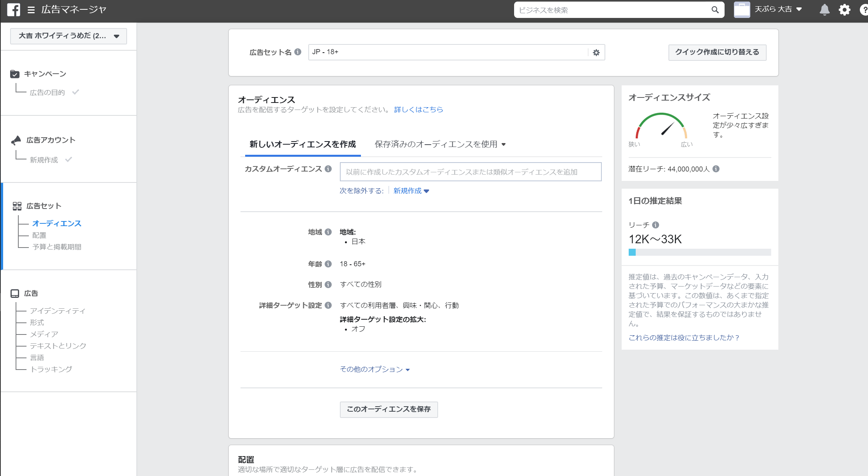Expand 保存済みのオーディエンスを使用 dropdown
Image resolution: width=868 pixels, height=476 pixels.
[x=440, y=145]
